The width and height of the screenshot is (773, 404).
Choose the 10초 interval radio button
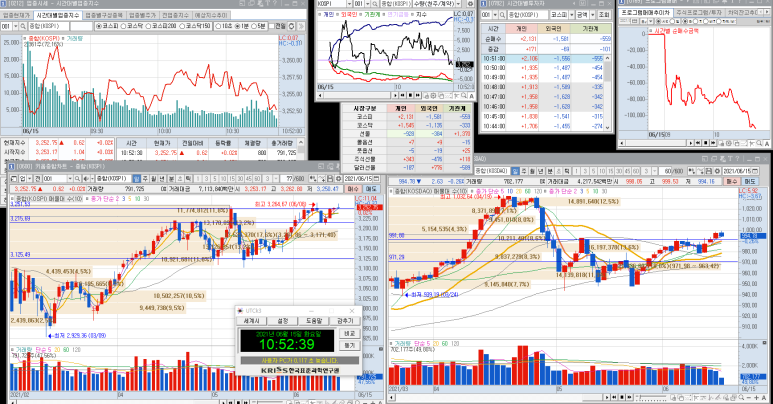pos(218,26)
